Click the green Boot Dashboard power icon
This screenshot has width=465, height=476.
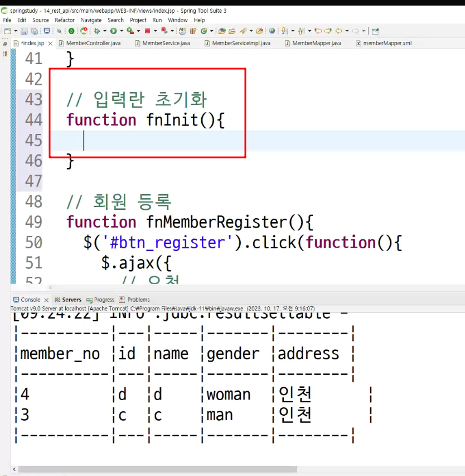point(71,31)
